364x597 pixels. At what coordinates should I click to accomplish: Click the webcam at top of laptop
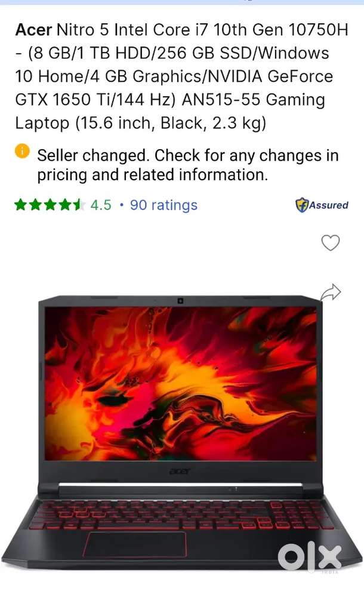(180, 301)
